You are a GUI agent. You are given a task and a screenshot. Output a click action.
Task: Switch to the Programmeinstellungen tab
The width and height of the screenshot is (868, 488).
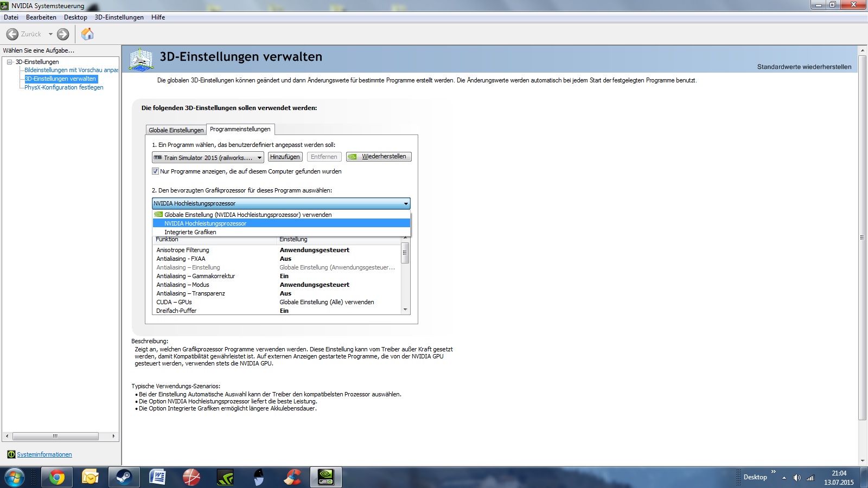coord(240,129)
